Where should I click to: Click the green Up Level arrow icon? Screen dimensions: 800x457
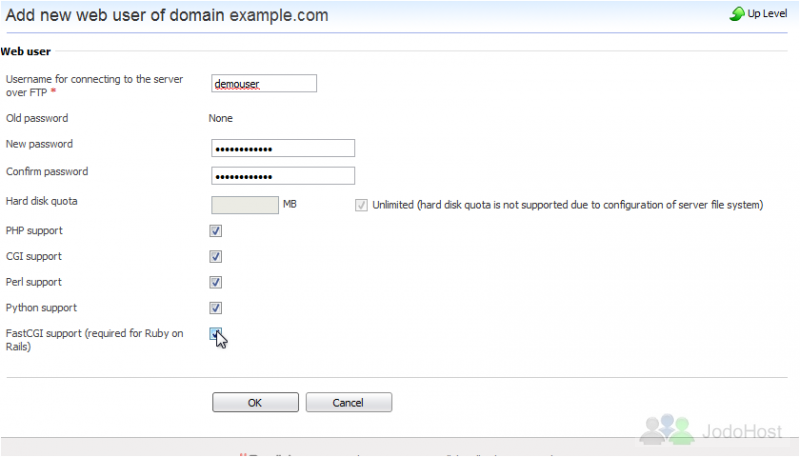coord(737,14)
